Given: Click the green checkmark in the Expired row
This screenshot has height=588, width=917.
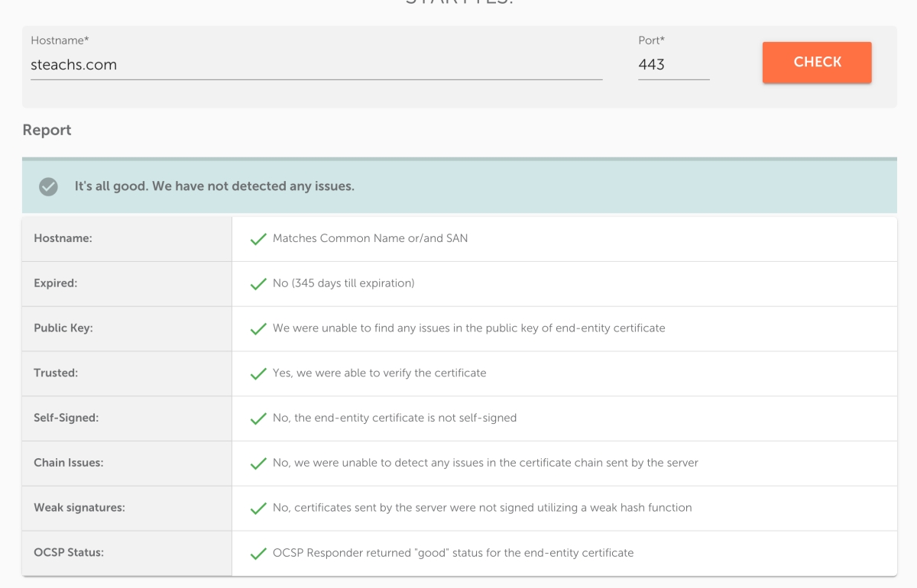Looking at the screenshot, I should (x=258, y=284).
